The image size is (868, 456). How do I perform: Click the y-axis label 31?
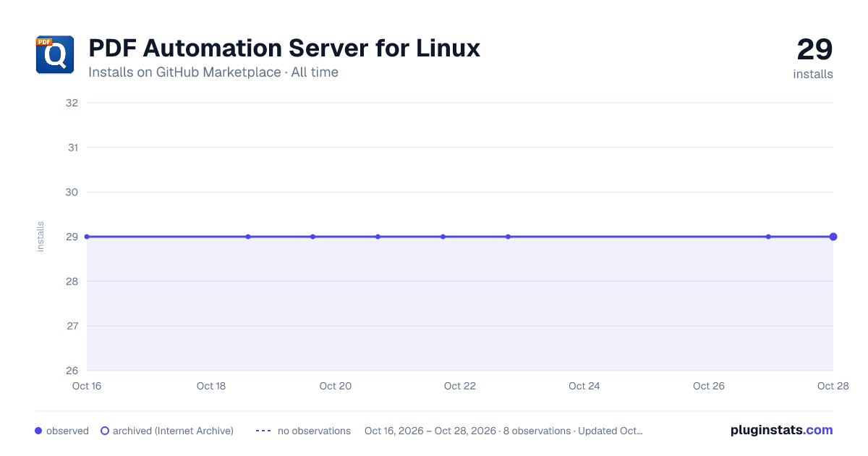[72, 148]
